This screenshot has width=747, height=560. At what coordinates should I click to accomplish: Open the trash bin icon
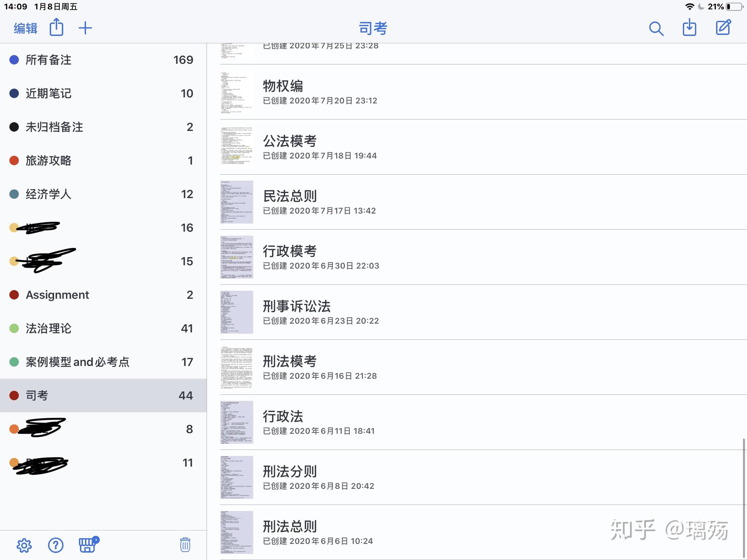pyautogui.click(x=185, y=545)
